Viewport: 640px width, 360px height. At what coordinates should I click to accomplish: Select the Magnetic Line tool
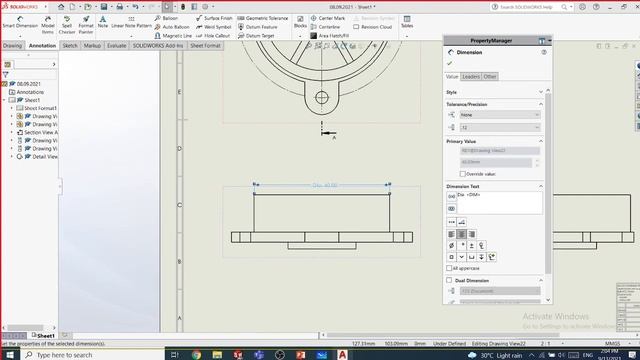click(173, 36)
